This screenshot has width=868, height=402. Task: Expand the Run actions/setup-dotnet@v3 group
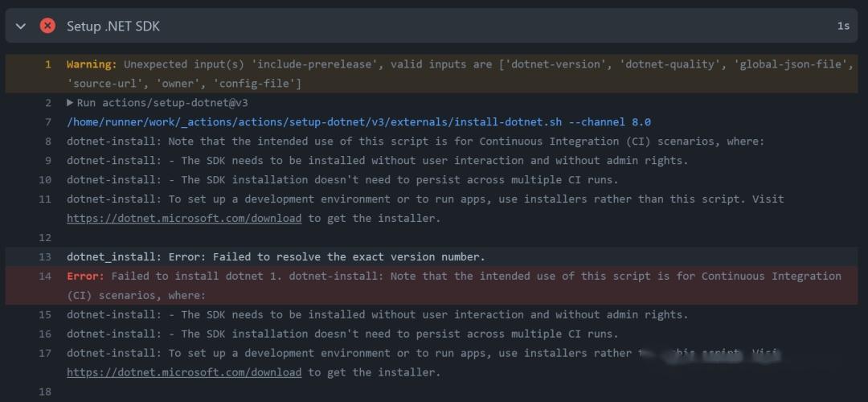(x=71, y=103)
